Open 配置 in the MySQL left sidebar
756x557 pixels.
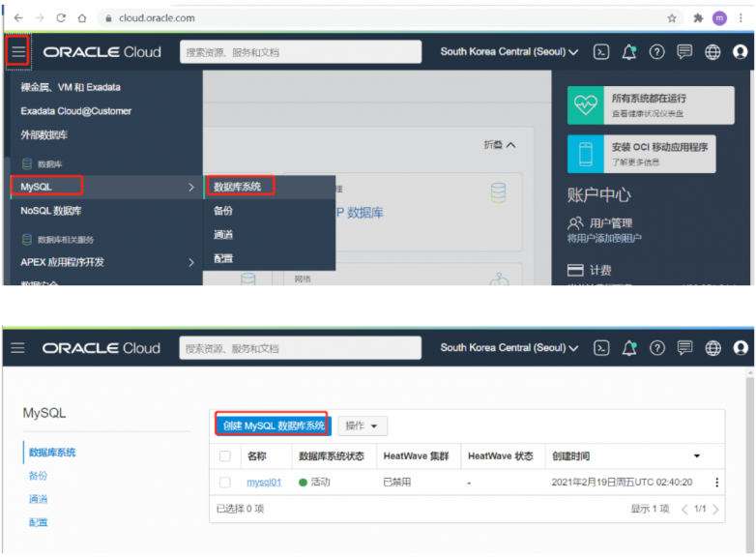tap(38, 522)
